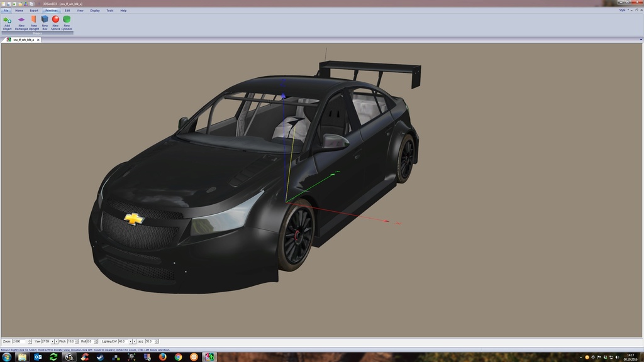Switch to the Export ribbon tab
Image resolution: width=644 pixels, height=362 pixels.
34,11
